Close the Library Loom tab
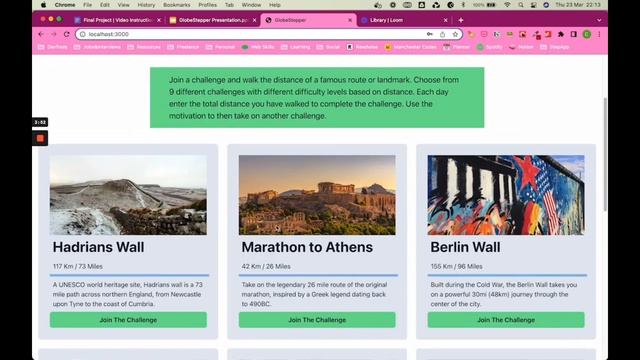The image size is (640, 360). (x=445, y=20)
